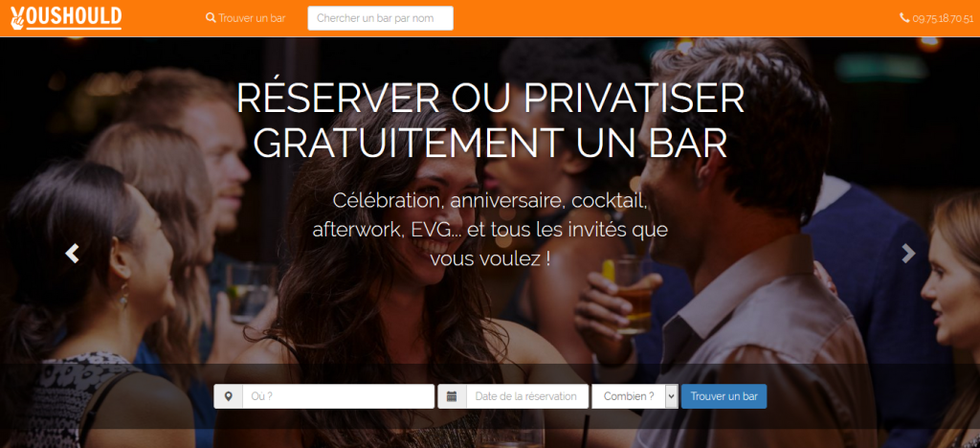Expand guest count via dropdown arrow
This screenshot has height=448, width=980.
coord(671,396)
